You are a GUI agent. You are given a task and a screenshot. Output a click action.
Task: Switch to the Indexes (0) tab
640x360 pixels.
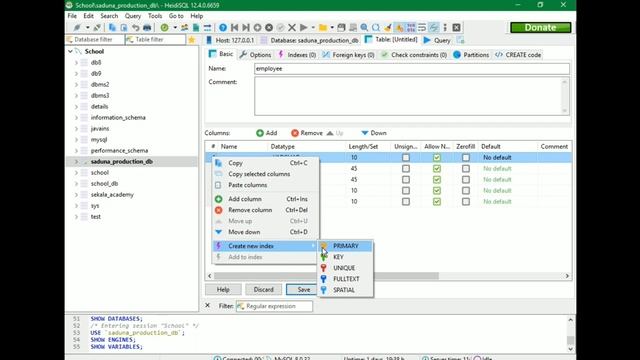point(297,55)
